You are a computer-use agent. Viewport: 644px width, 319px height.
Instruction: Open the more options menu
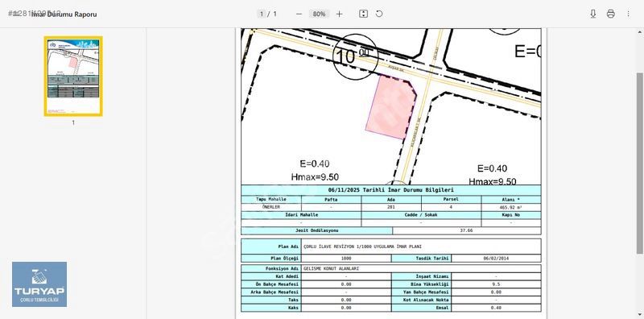click(x=628, y=14)
